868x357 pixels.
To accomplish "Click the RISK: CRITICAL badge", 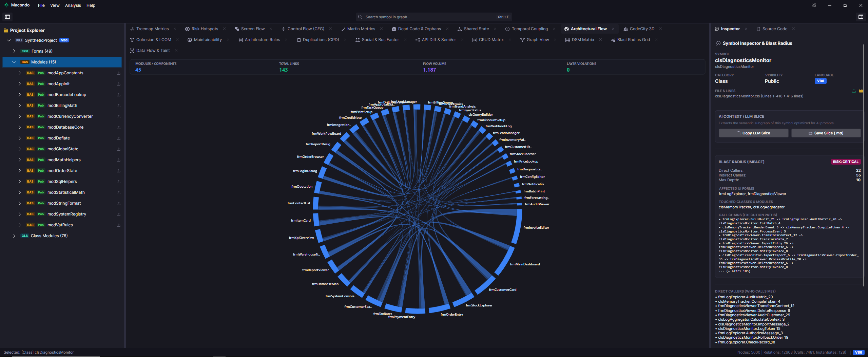I will [x=845, y=162].
